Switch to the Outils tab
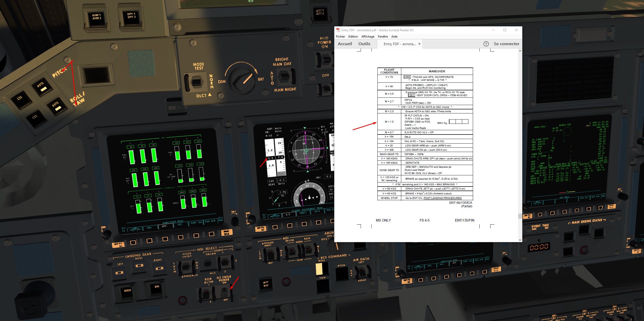Viewport: 644px width, 321px height. [364, 44]
